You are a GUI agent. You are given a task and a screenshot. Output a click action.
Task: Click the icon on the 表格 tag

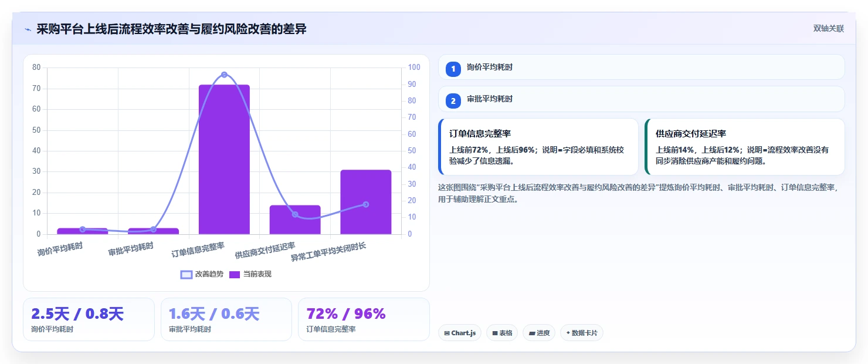tap(495, 333)
